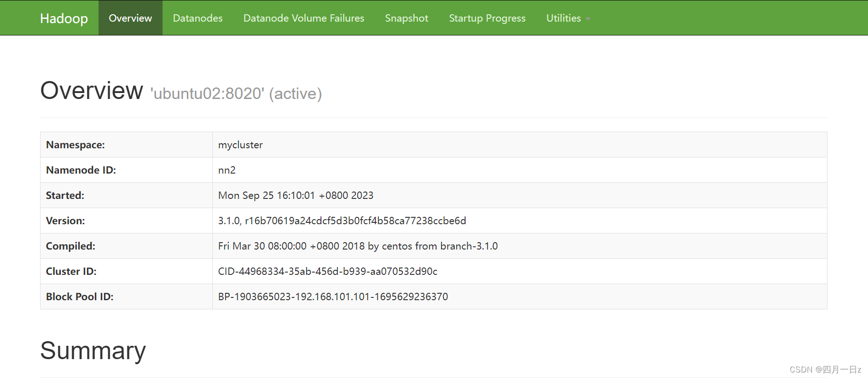Switch to the Datanodes tab
Viewport: 868px width, 378px height.
pyautogui.click(x=198, y=18)
